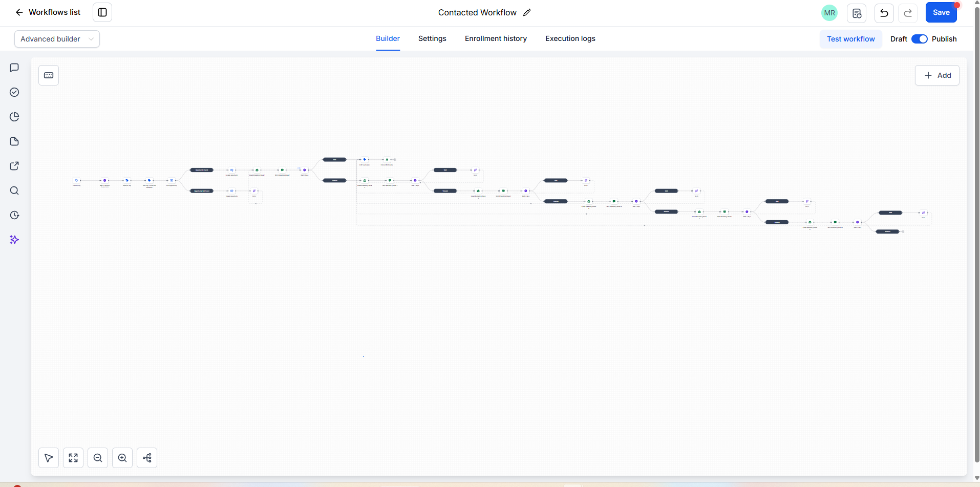980x487 pixels.
Task: Click the Draft label
Action: 899,39
